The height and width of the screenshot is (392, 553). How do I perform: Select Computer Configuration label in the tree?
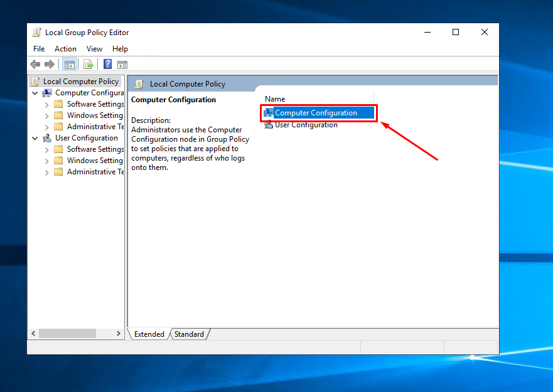click(x=89, y=93)
